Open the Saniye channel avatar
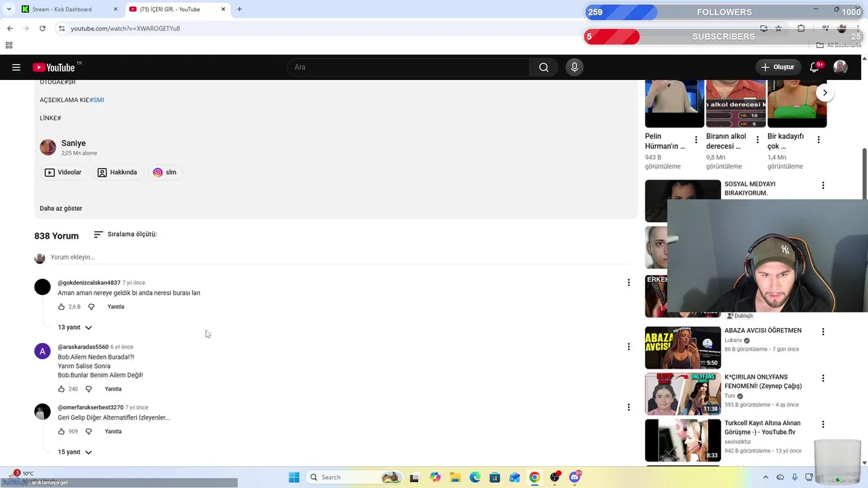This screenshot has width=868, height=488. [47, 147]
